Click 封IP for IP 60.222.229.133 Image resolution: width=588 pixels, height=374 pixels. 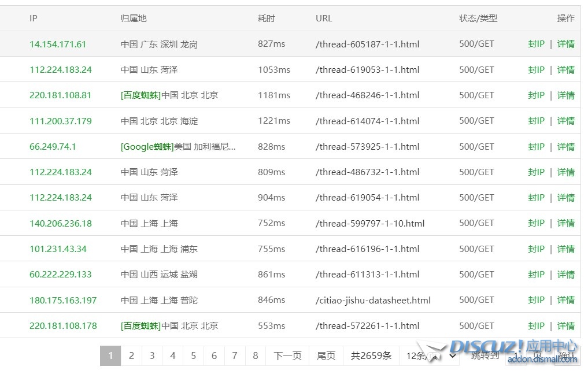[x=536, y=275]
